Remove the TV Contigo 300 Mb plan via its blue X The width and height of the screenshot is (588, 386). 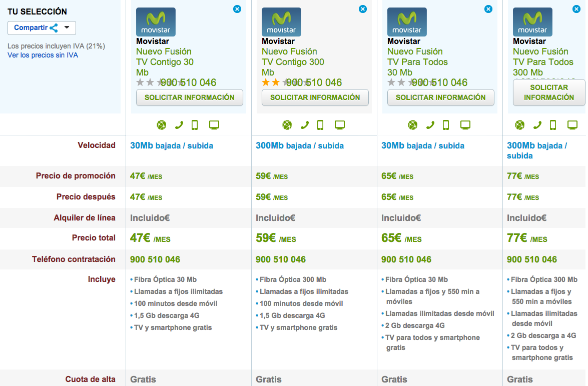(x=363, y=9)
